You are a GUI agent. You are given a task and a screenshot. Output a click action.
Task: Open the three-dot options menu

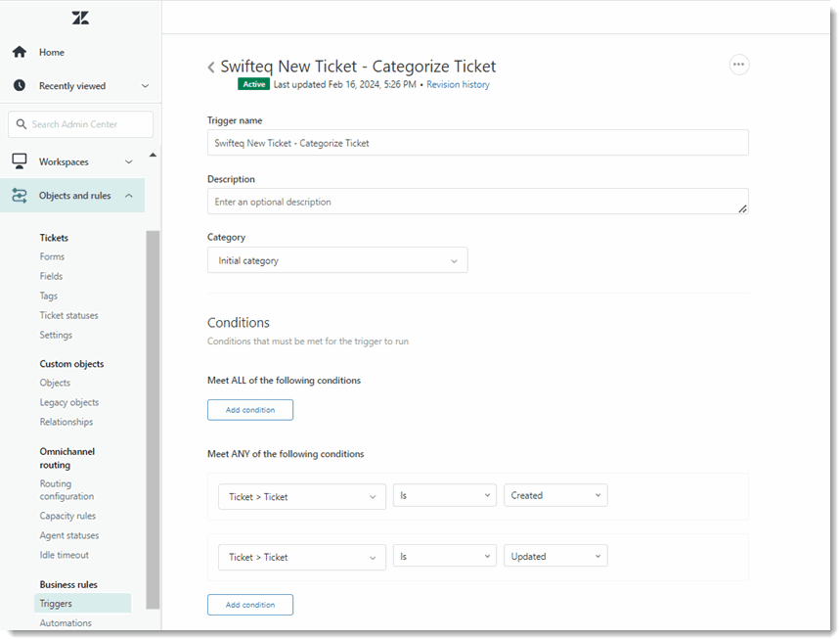[x=738, y=65]
